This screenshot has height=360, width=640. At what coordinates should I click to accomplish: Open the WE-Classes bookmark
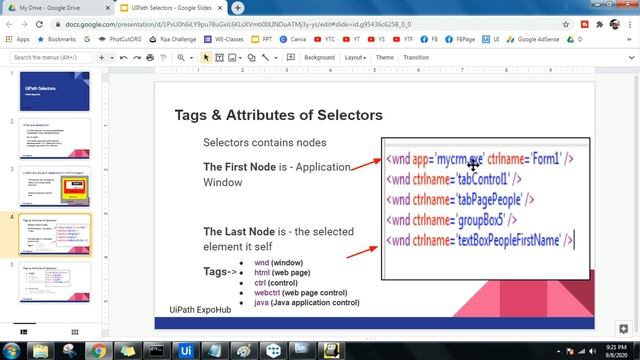224,39
